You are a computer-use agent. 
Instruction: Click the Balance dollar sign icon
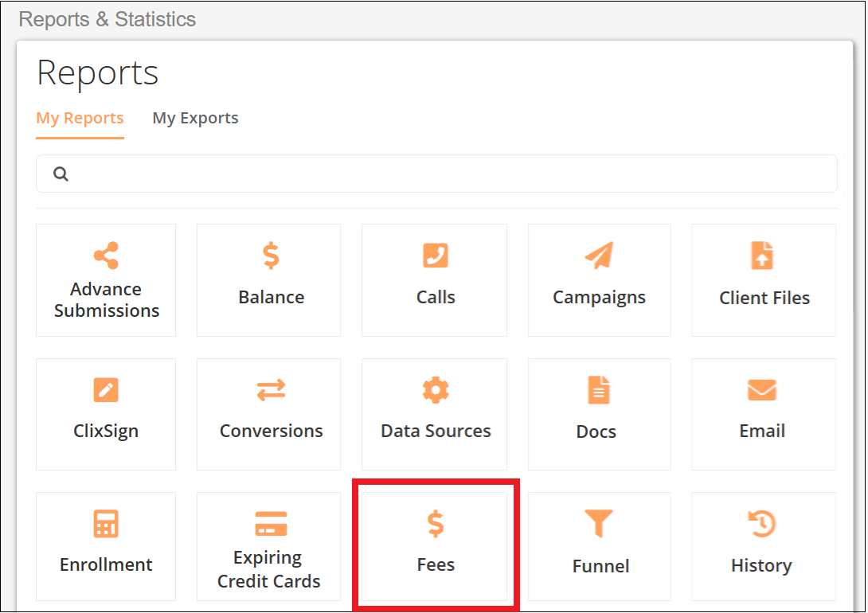pos(271,255)
